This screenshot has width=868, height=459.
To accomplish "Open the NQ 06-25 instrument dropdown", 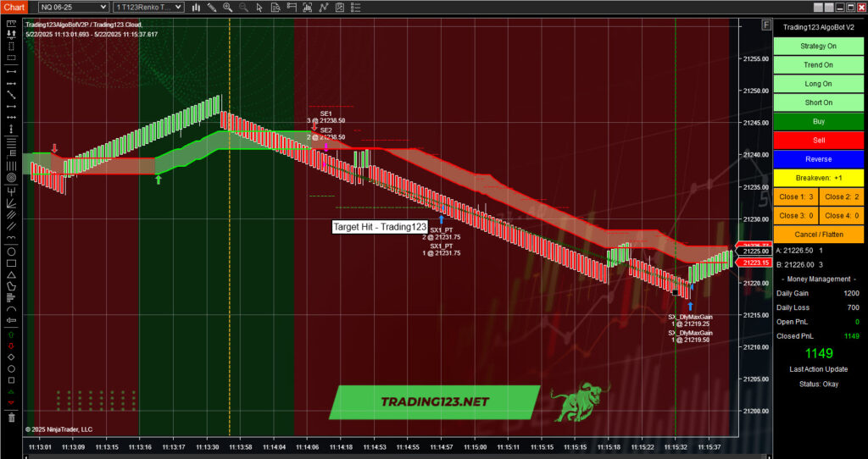I will click(x=73, y=7).
